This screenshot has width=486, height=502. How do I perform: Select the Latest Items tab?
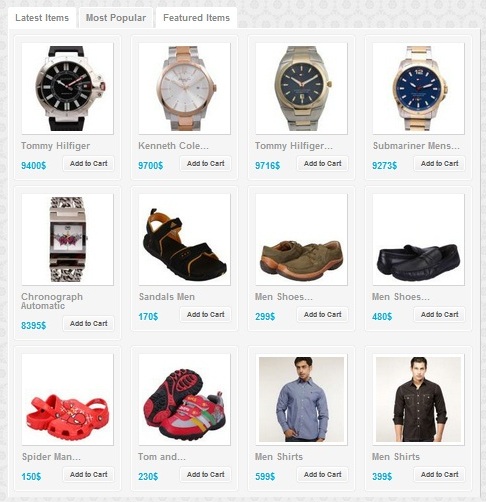click(42, 18)
